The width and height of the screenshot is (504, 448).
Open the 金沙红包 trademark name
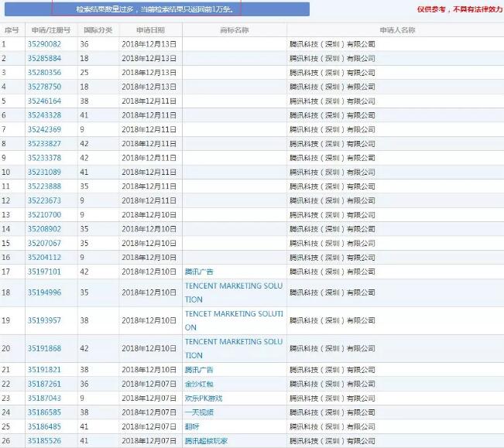199,384
